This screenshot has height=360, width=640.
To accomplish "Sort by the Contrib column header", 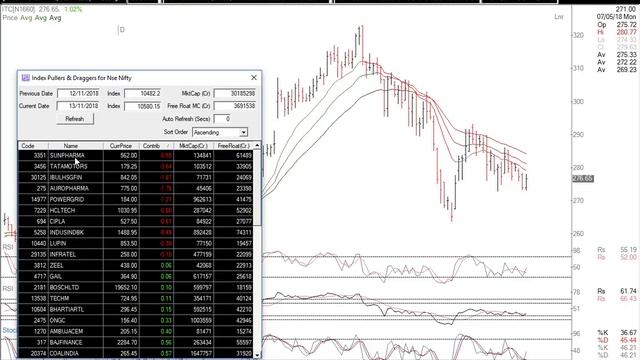I will [156, 146].
